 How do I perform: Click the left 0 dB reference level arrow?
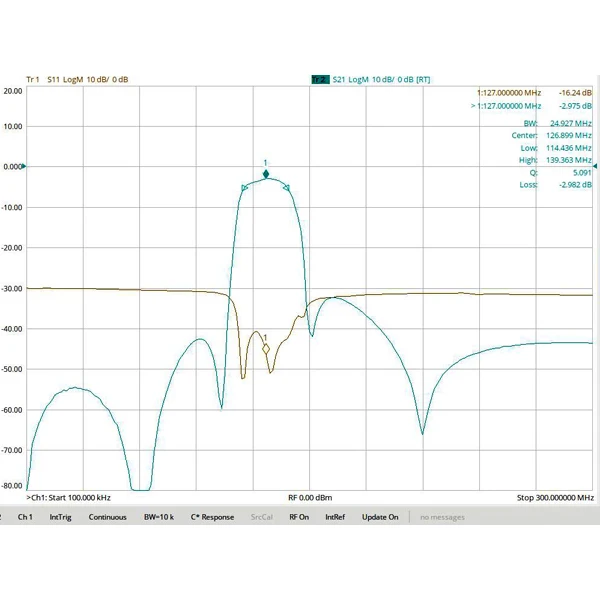(x=24, y=166)
